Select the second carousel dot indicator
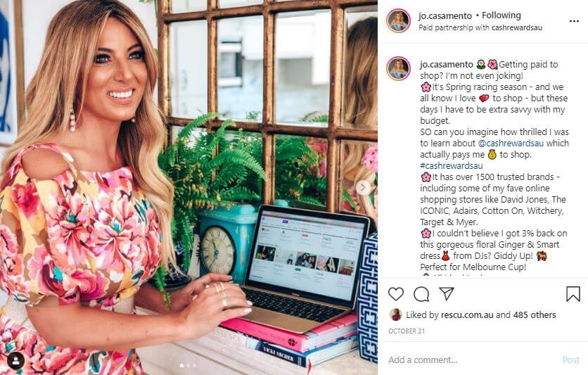 pyautogui.click(x=188, y=365)
